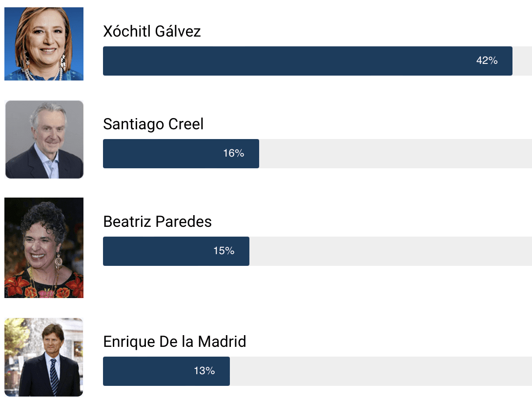Click the 16% filled poll bar
Image resolution: width=532 pixels, height=401 pixels.
[181, 154]
